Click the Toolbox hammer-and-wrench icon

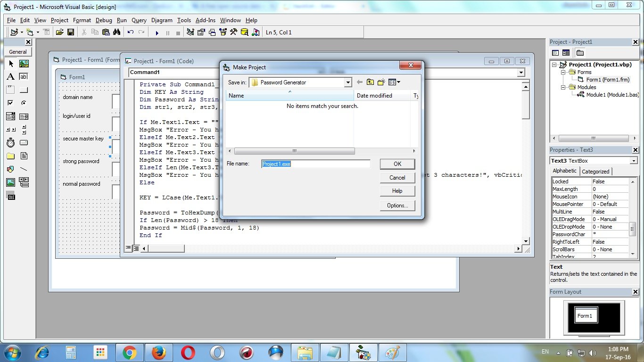[233, 32]
